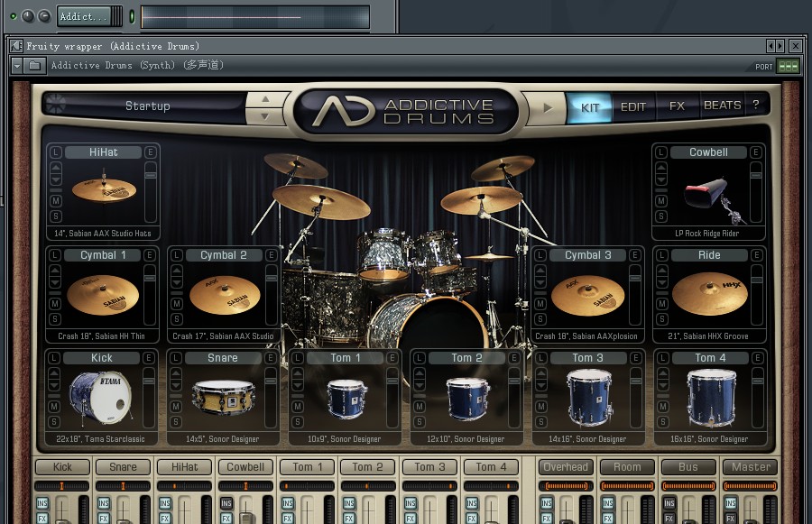
Task: Click the Cymbal 2 crash image
Action: pos(225,295)
